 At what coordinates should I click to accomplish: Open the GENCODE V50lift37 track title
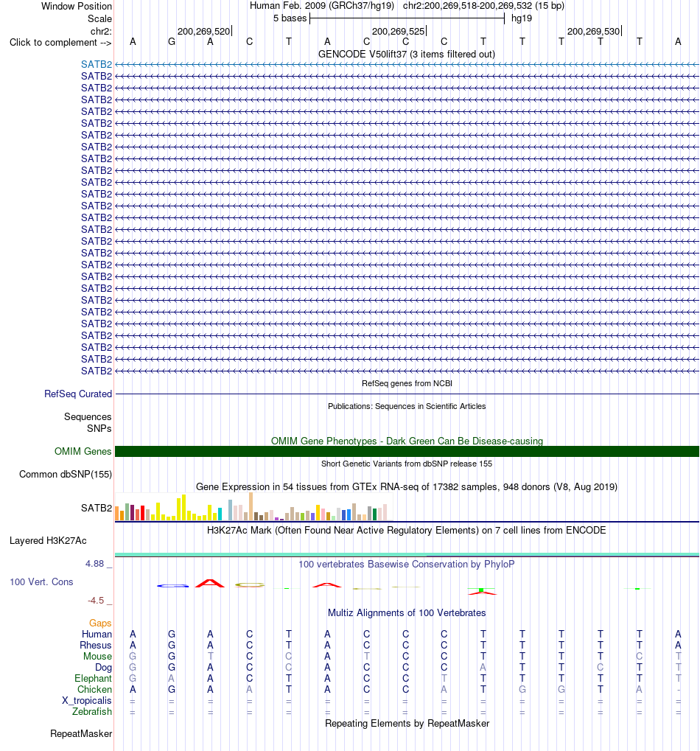407,54
